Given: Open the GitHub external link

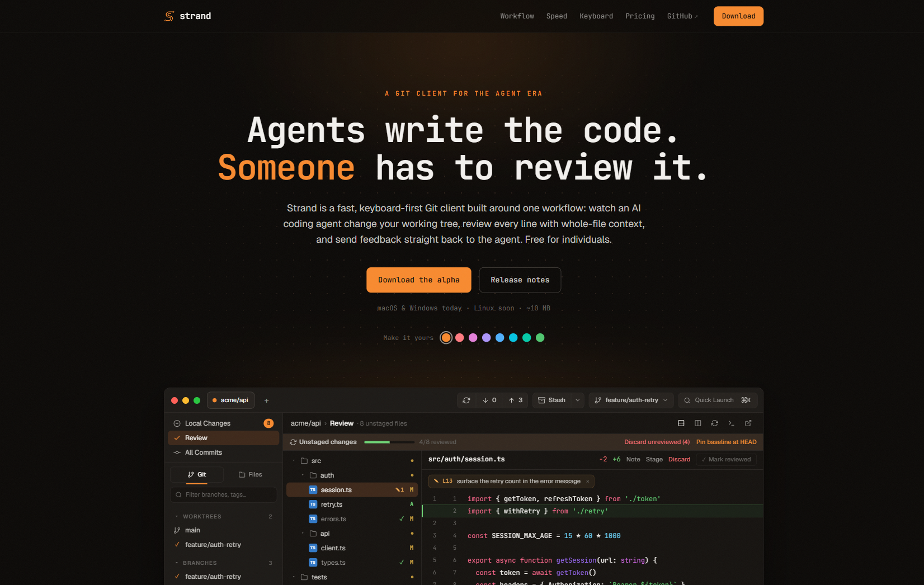Looking at the screenshot, I should (x=682, y=16).
